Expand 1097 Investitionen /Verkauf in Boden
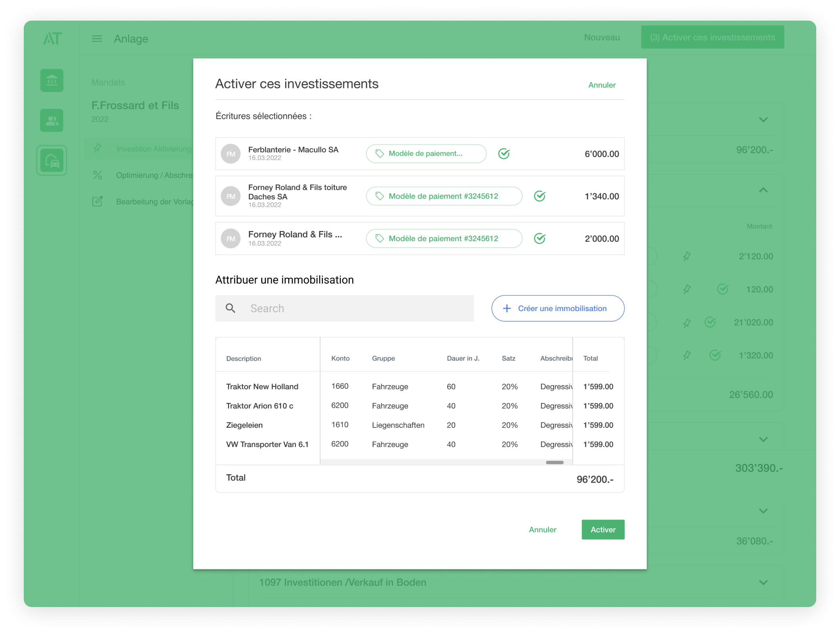This screenshot has height=634, width=840. (764, 582)
